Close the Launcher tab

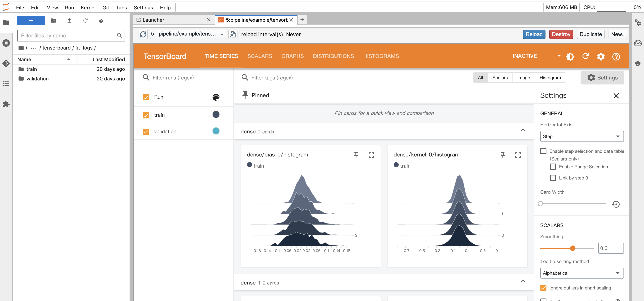209,20
